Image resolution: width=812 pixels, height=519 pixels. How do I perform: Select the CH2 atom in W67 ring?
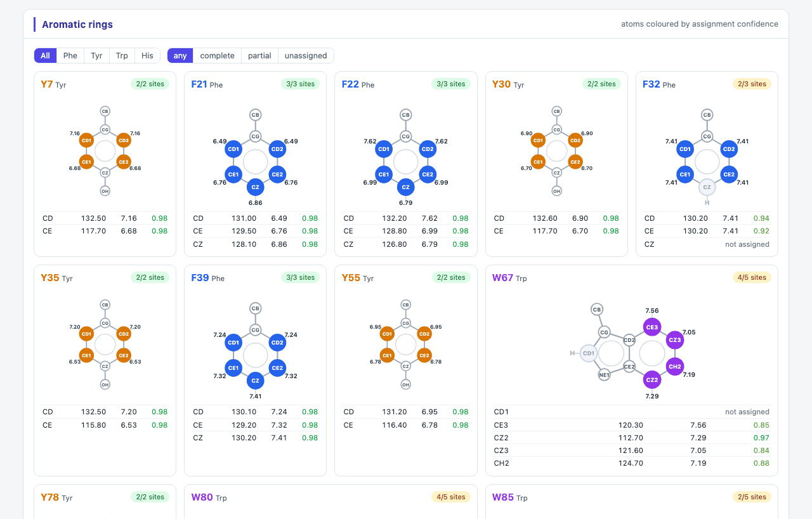click(x=674, y=367)
